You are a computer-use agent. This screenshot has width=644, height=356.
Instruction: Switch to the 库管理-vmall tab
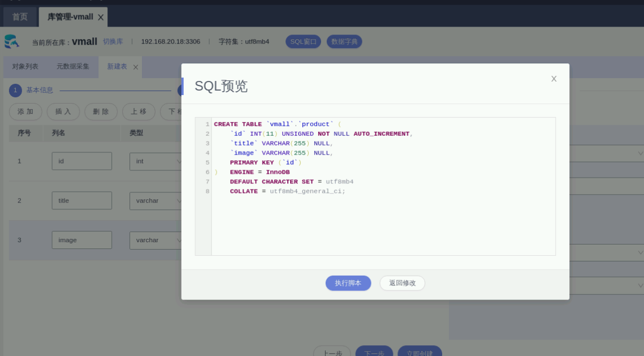(x=70, y=17)
